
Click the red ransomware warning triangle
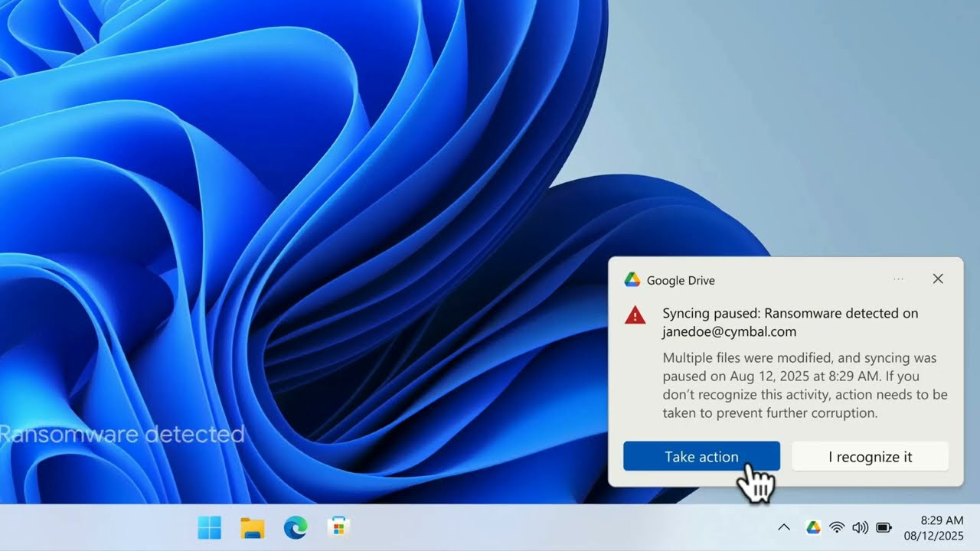coord(635,315)
